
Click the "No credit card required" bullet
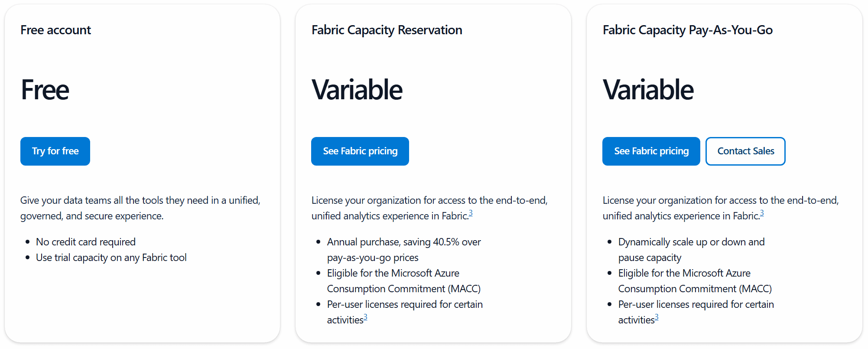click(85, 241)
